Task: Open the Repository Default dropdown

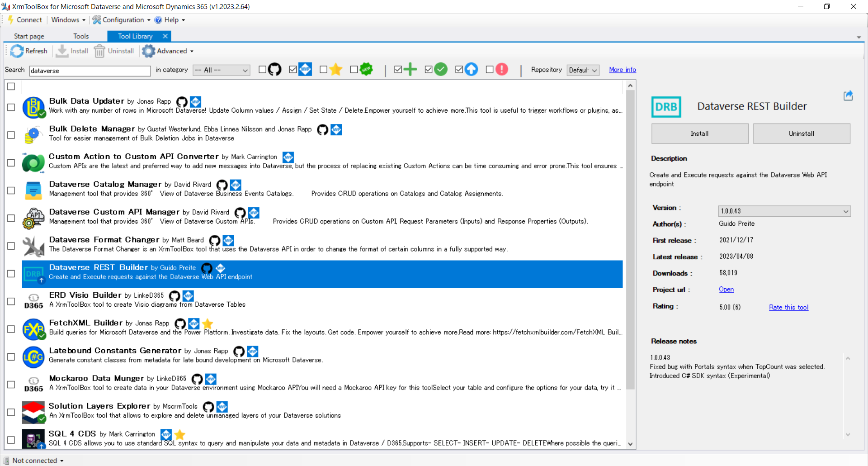Action: pos(583,70)
